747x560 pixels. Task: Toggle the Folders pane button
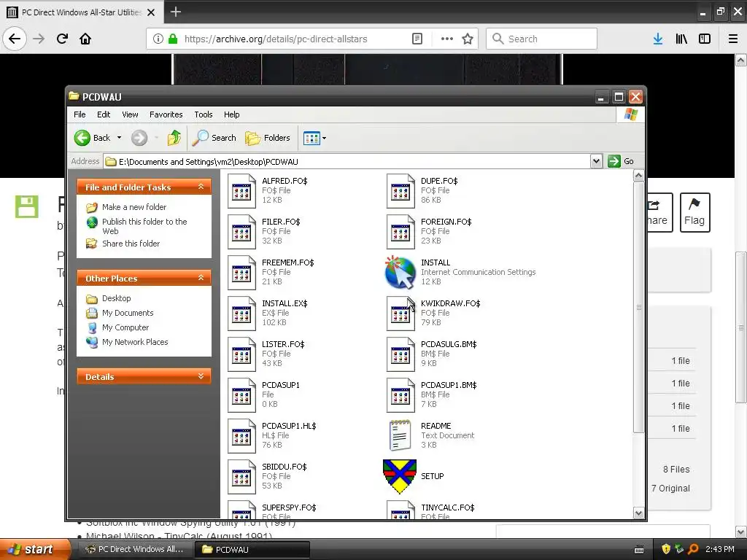(268, 138)
